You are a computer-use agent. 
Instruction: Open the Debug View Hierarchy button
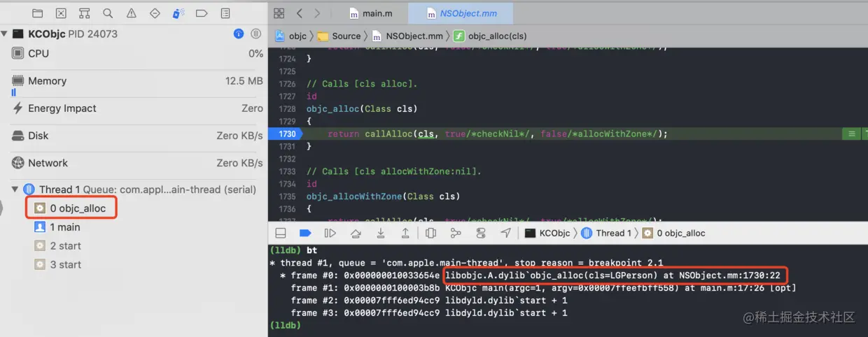click(x=430, y=233)
